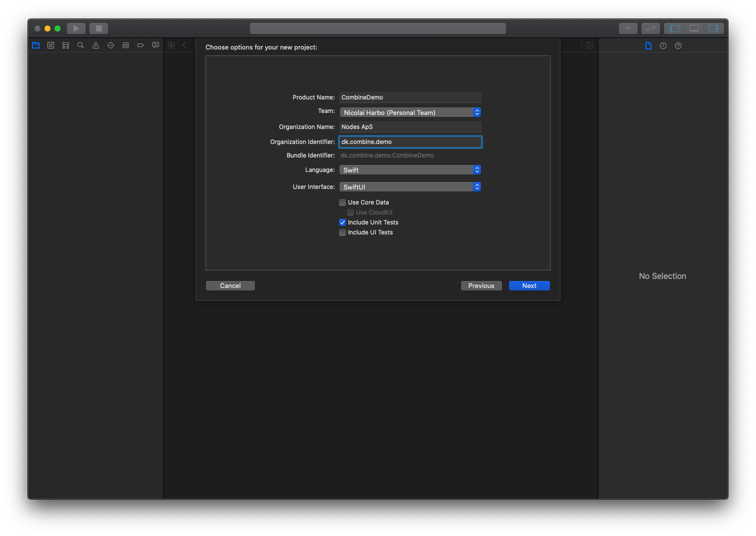The width and height of the screenshot is (756, 536).
Task: Open the Team dropdown
Action: [x=410, y=112]
